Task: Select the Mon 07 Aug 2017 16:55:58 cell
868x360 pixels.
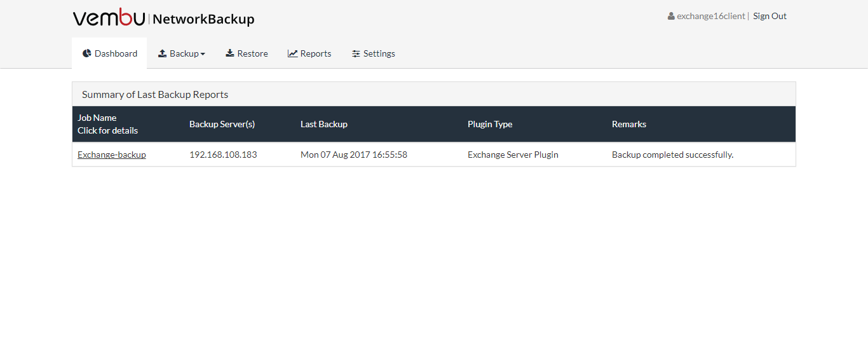Action: point(354,155)
